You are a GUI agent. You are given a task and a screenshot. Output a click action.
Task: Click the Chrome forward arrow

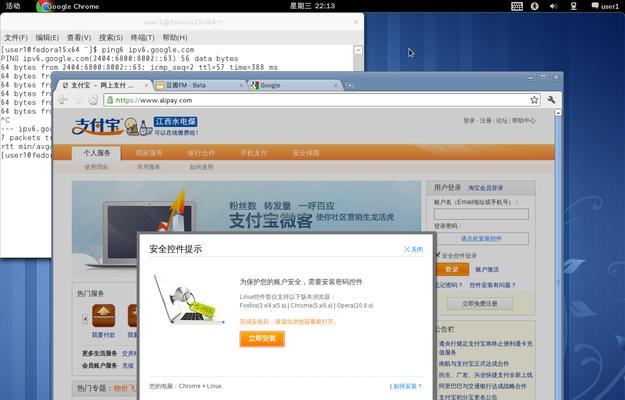(x=79, y=100)
